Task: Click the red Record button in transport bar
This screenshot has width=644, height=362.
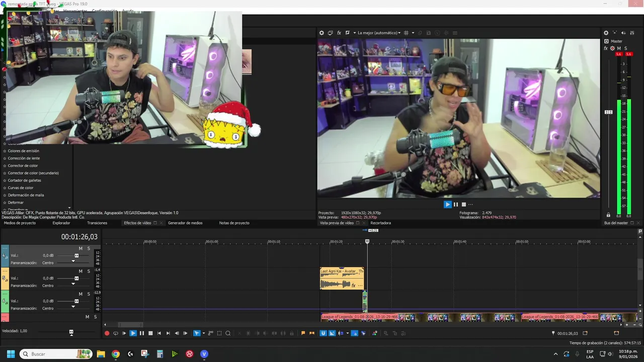Action: coord(107,333)
